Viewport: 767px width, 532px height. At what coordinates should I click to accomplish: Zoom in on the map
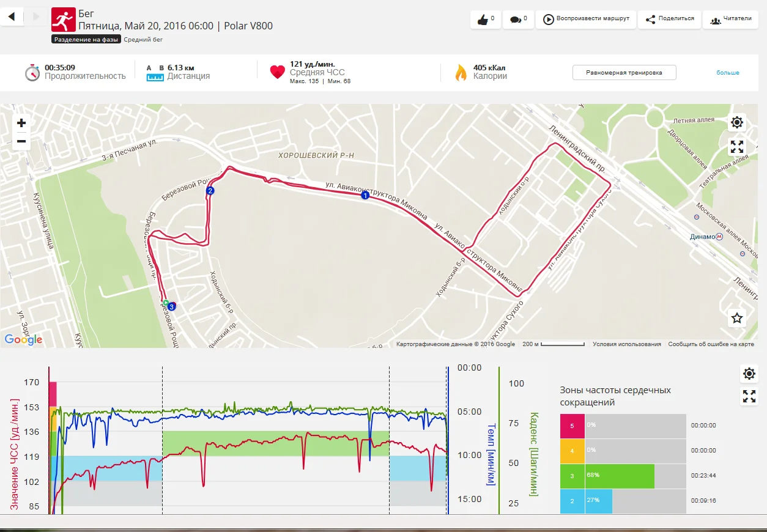pos(21,123)
